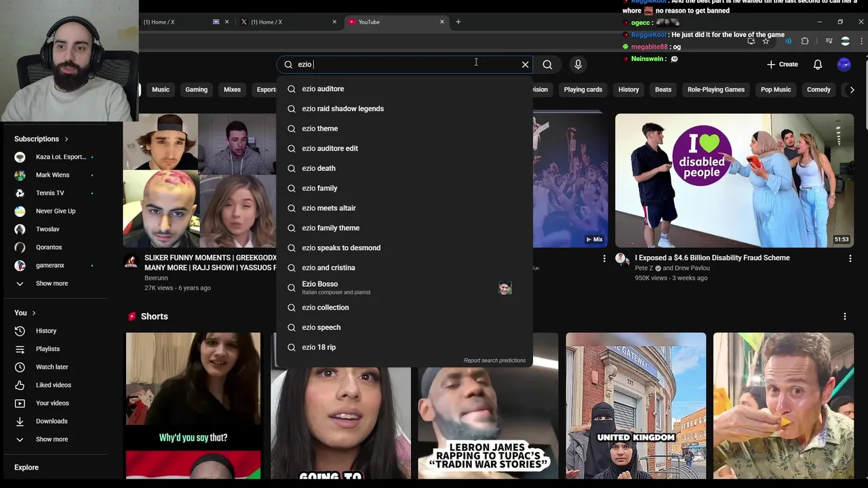Show more filter chips with right arrow

pos(852,89)
